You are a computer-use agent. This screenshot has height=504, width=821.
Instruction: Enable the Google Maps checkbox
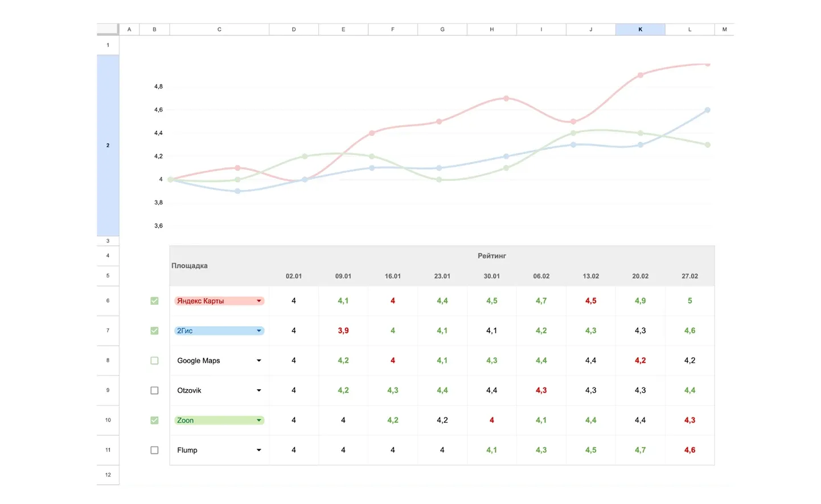point(154,361)
